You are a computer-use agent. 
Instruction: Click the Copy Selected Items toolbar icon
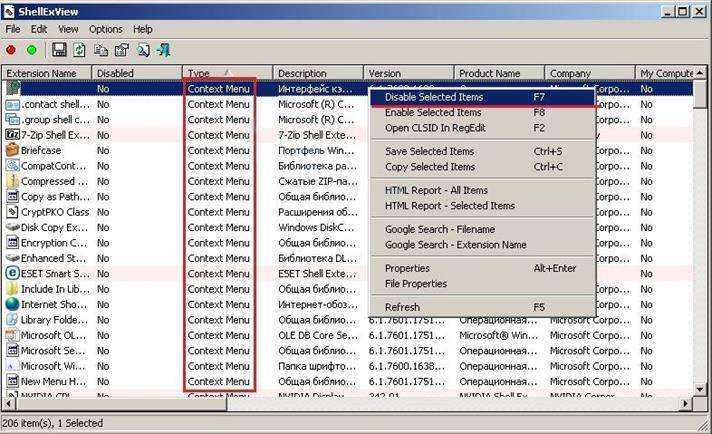tap(100, 49)
